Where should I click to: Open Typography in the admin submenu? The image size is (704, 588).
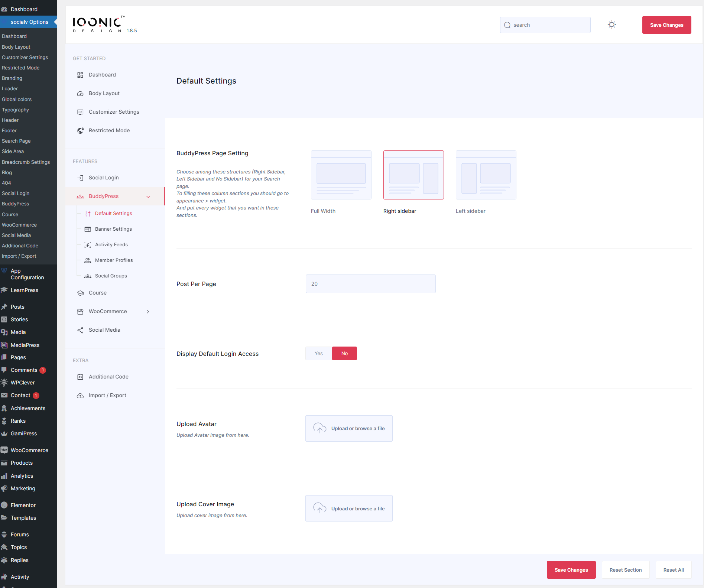(15, 110)
